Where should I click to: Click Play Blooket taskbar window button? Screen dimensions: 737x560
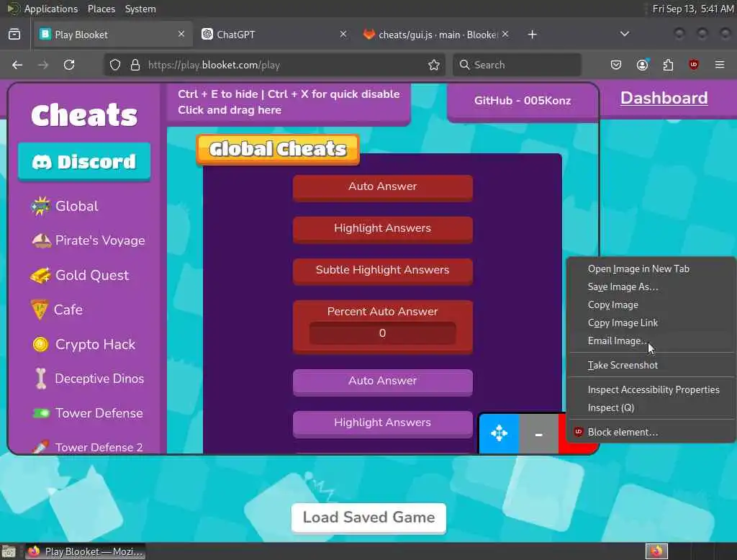[x=86, y=551]
